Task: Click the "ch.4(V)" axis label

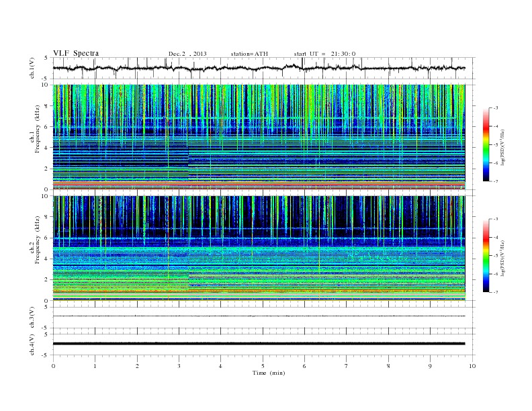Action: (x=32, y=345)
